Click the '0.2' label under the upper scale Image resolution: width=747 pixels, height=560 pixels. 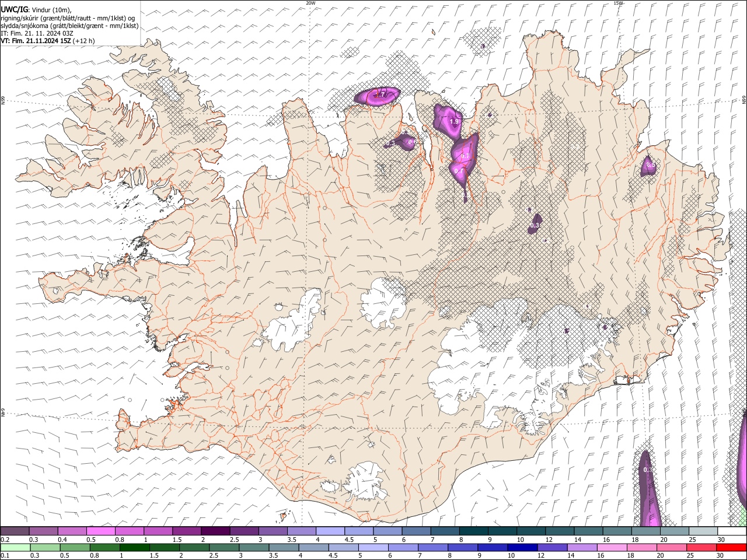(x=5, y=540)
